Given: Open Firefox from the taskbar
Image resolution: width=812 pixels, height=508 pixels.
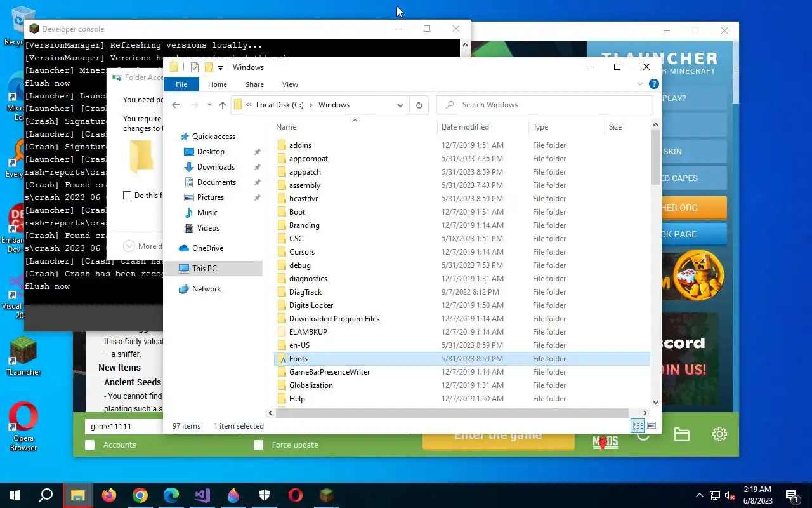Looking at the screenshot, I should (109, 495).
